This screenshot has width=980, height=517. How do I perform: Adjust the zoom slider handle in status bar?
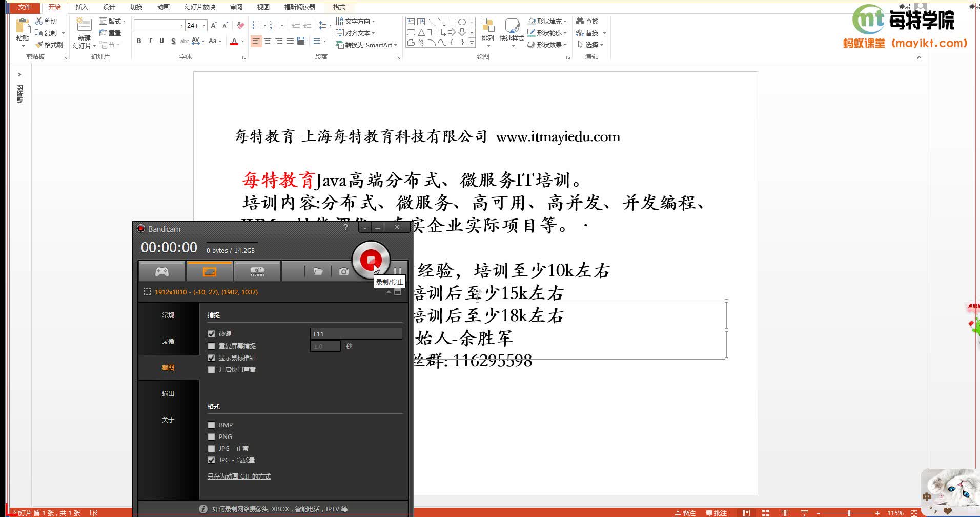click(x=849, y=513)
